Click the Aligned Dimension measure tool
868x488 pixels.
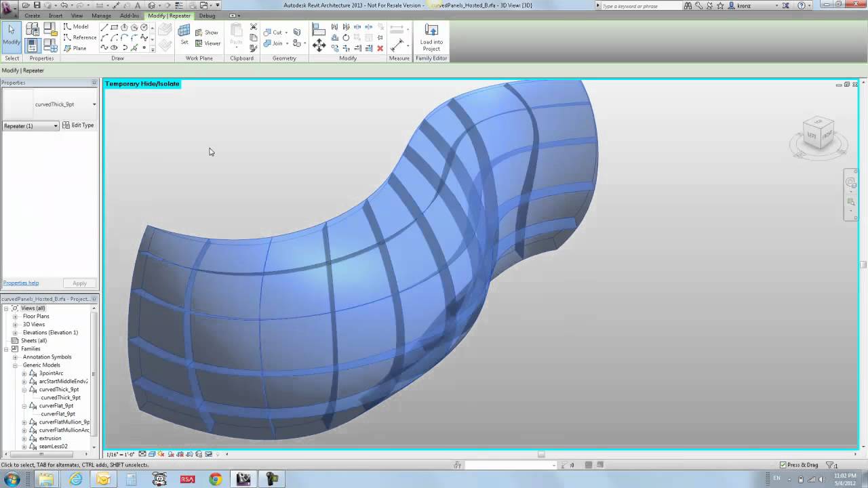pos(397,45)
